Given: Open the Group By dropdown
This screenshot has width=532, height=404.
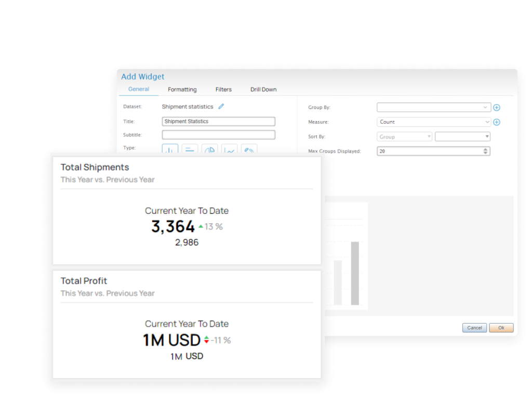Looking at the screenshot, I should (433, 107).
